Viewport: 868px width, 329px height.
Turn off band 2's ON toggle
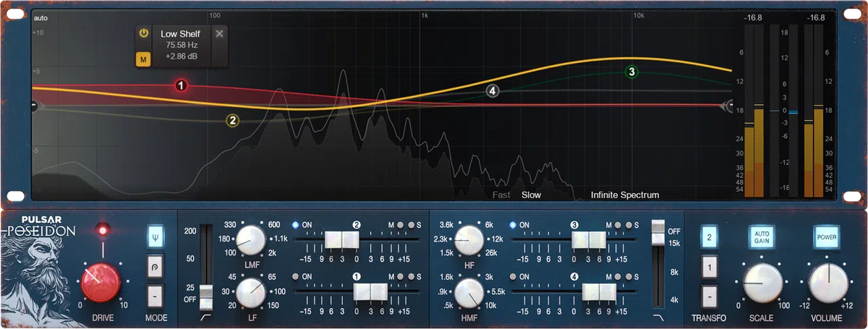coord(297,225)
